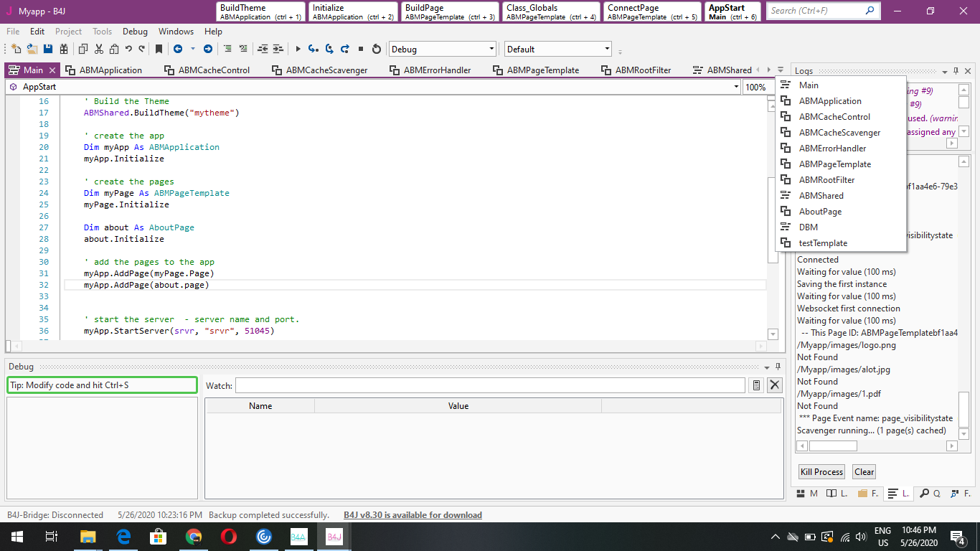Screen dimensions: 980x551
Task: Open the Project menu
Action: pyautogui.click(x=68, y=32)
